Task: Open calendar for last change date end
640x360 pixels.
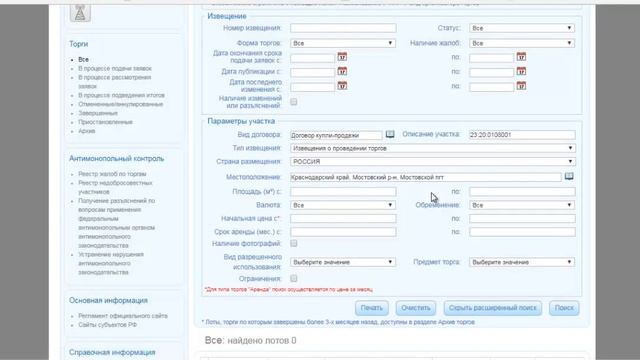Action: pos(521,86)
